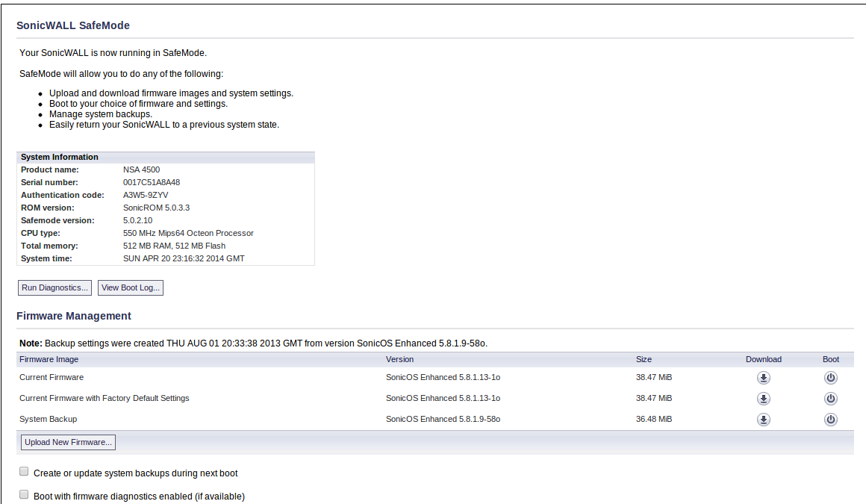This screenshot has height=504, width=866.
Task: Click CPU type 550 MHz Mips64 Octeon Processor
Action: (x=188, y=233)
